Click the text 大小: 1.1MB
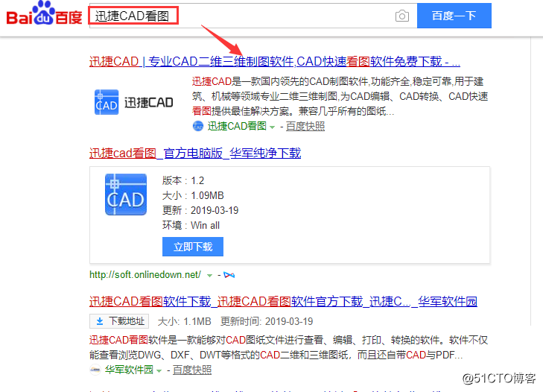The height and width of the screenshot is (392, 543). [x=184, y=321]
